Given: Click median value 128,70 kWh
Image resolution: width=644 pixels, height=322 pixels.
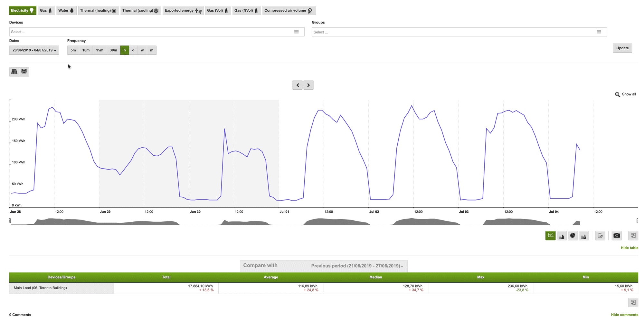Looking at the screenshot, I should [x=412, y=286].
